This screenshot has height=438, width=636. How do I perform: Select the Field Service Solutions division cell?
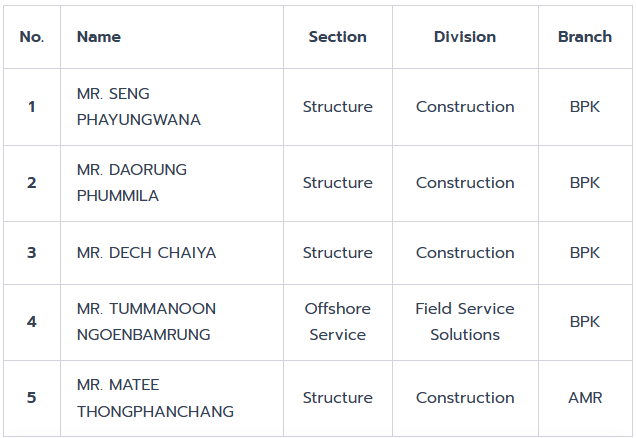[x=465, y=322]
